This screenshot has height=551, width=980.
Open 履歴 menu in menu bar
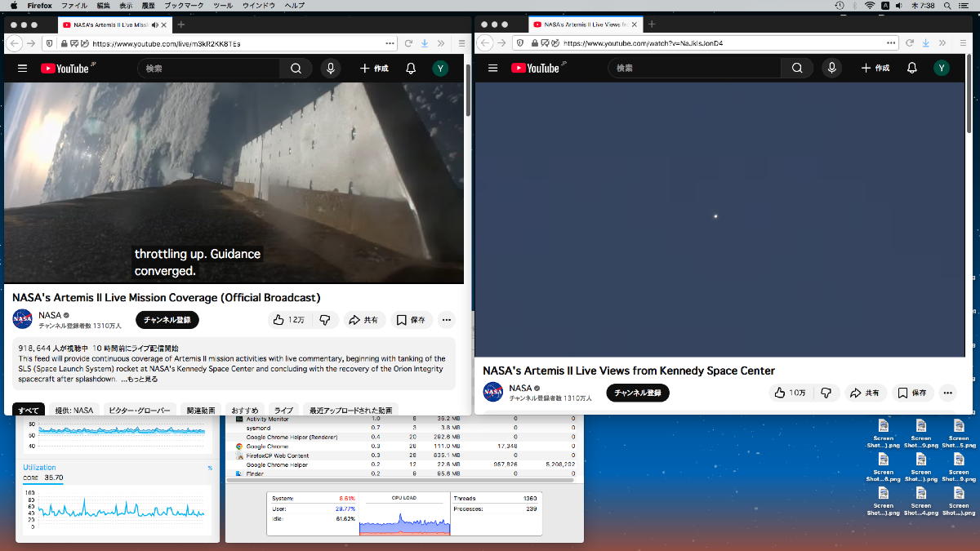tap(149, 5)
